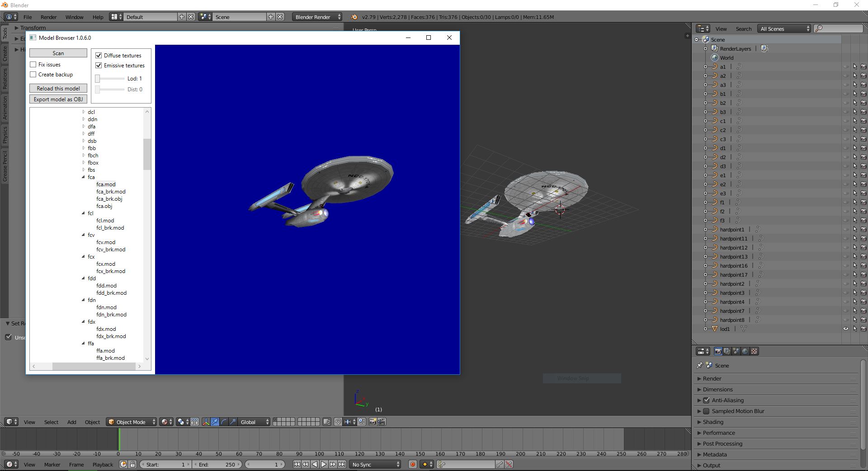Uncheck Diffuse textures in Model Browser

[x=99, y=55]
